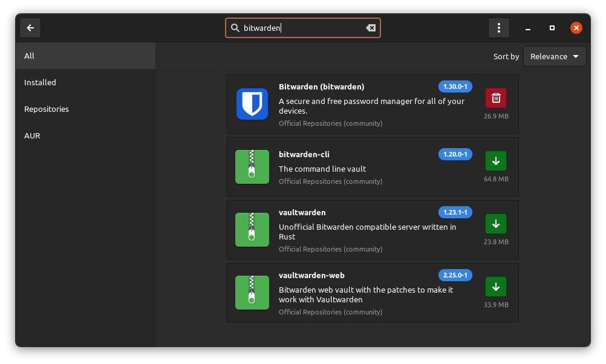Remove Bitwarden with the red trash button
Screen dimensions: 606x364
(496, 98)
